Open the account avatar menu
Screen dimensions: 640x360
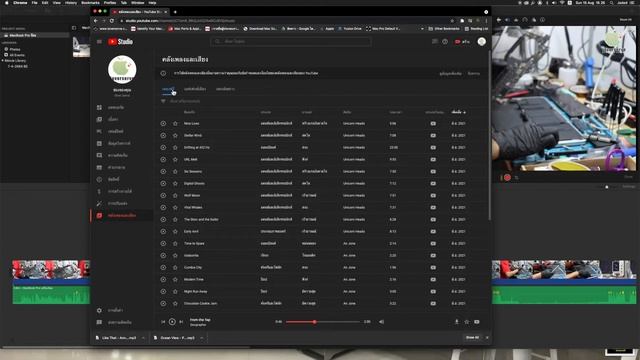point(482,41)
